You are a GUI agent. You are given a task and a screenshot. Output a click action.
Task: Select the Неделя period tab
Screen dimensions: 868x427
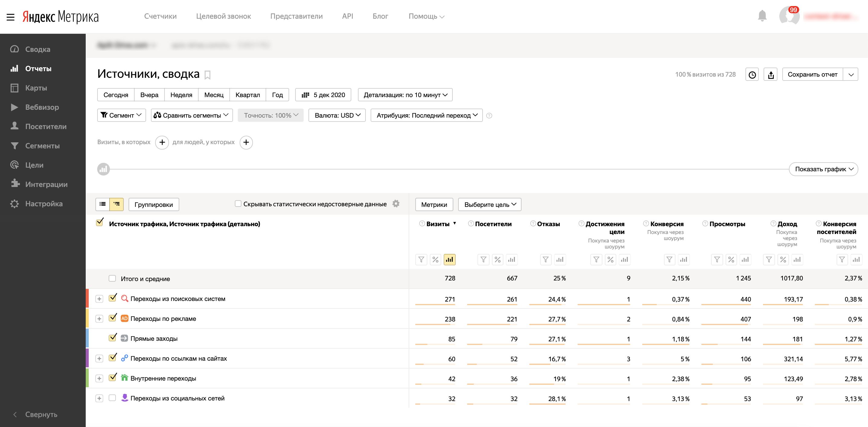pos(181,95)
